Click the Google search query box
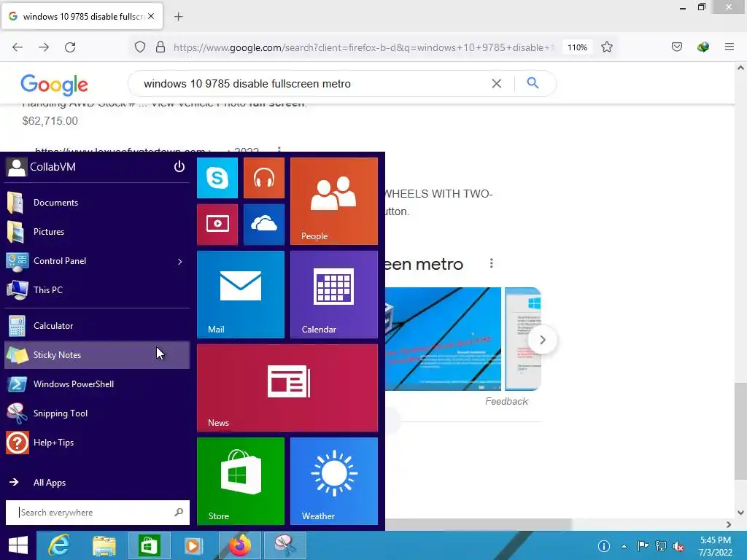The height and width of the screenshot is (560, 747). (x=314, y=84)
